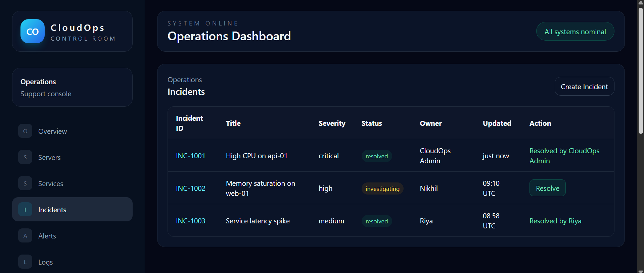The width and height of the screenshot is (644, 273).
Task: Click the All systems nominal badge
Action: pos(575,32)
